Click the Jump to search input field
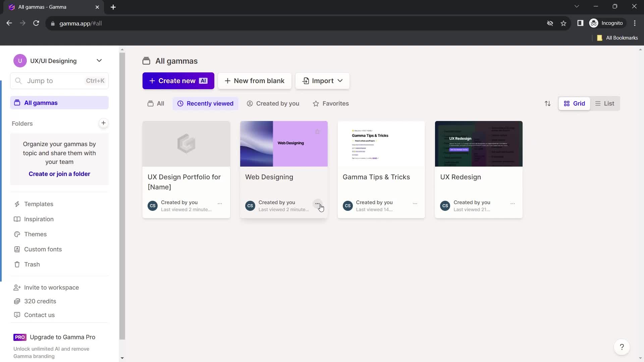This screenshot has height=362, width=644. click(x=59, y=81)
